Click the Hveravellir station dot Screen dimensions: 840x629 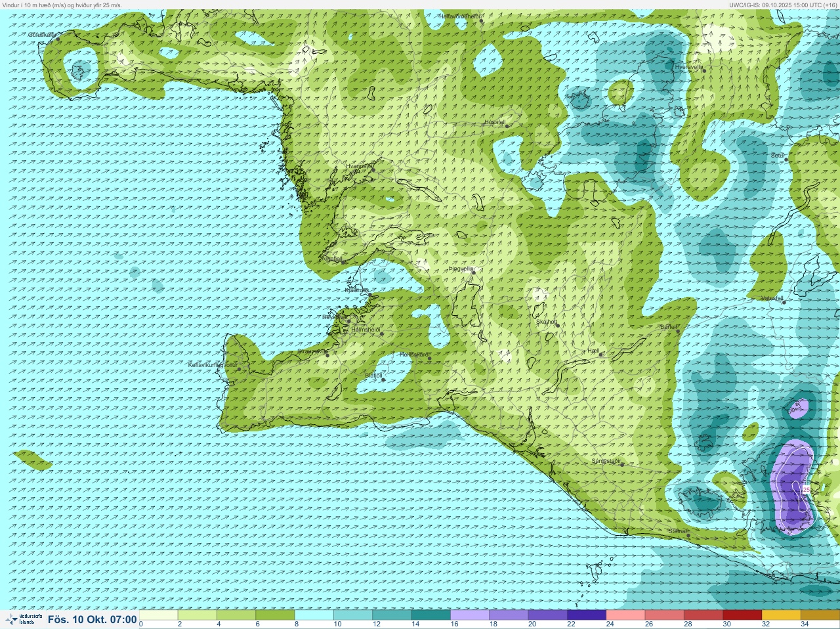pyautogui.click(x=703, y=70)
